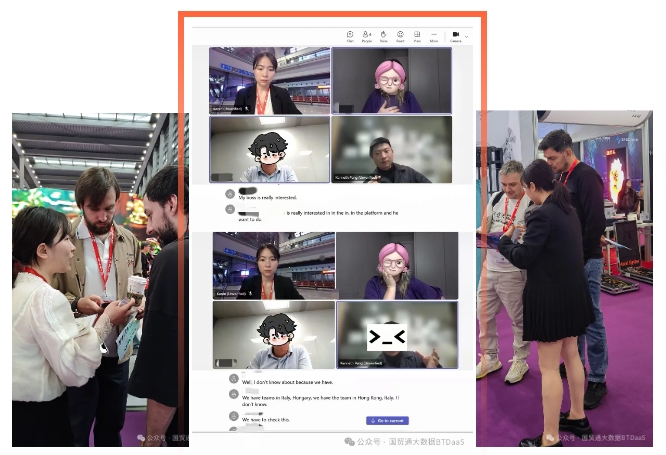Click avatar beside 'Well, I don't know' caption
Screen dimensions: 666x455
[x=232, y=380]
